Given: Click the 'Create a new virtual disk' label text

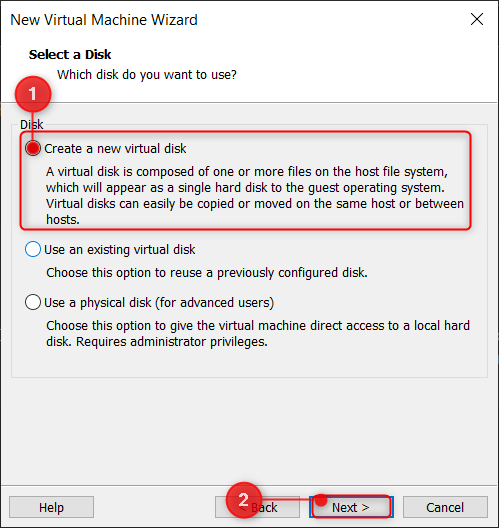Looking at the screenshot, I should coord(115,148).
